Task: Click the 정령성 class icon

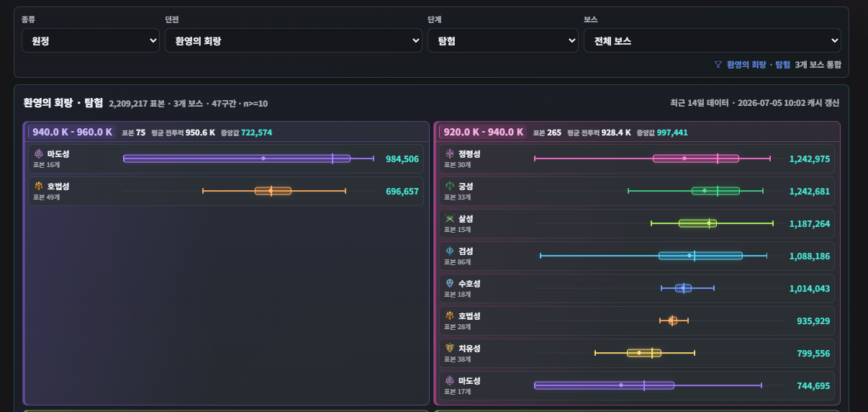Action: pos(450,153)
